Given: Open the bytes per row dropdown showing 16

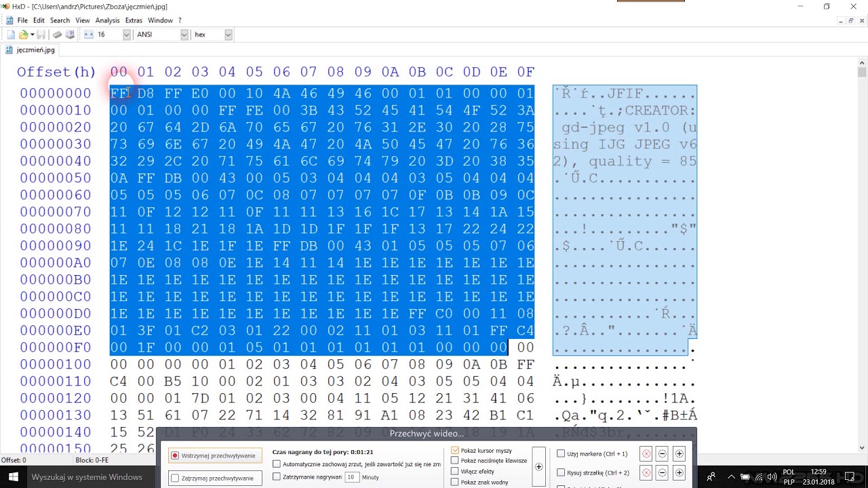Looking at the screenshot, I should pyautogui.click(x=126, y=35).
